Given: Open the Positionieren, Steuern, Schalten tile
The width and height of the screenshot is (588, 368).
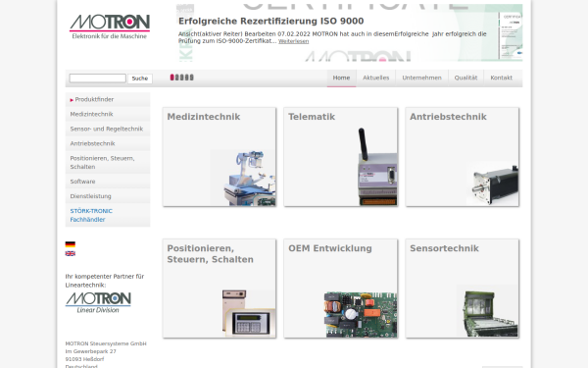Looking at the screenshot, I should coord(220,289).
